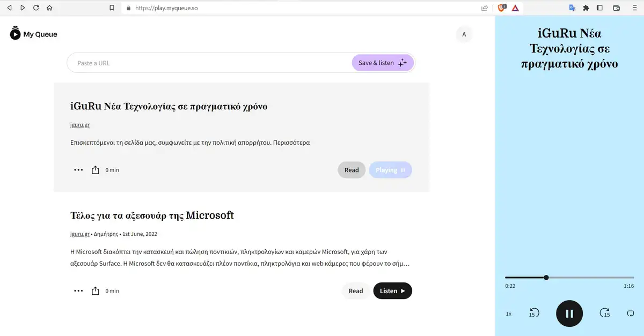Open the Τέλος για τα αξεσουάρ της Microsoft title
644x336 pixels.
tap(152, 215)
